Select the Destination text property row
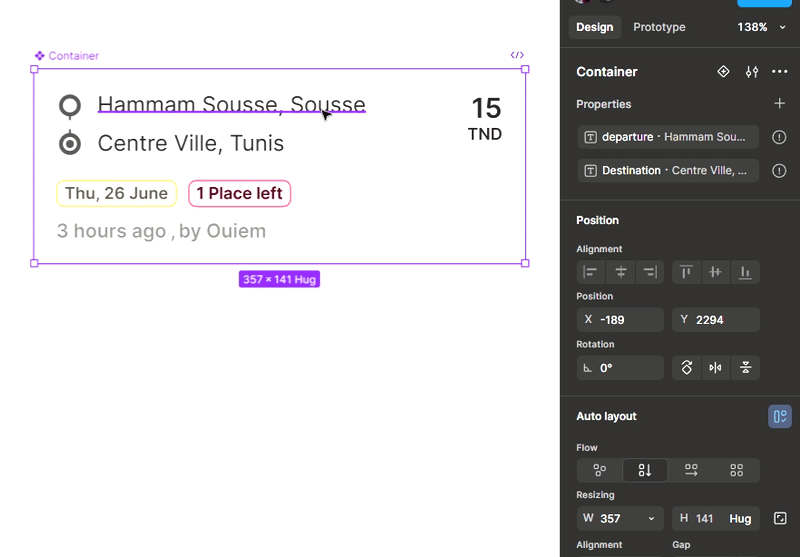Screen dimensions: 800x557 668,171
